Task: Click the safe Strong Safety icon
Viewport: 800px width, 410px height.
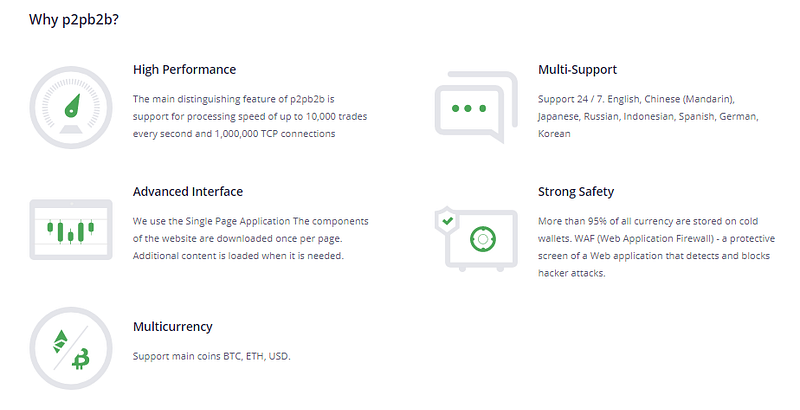Action: coord(476,238)
